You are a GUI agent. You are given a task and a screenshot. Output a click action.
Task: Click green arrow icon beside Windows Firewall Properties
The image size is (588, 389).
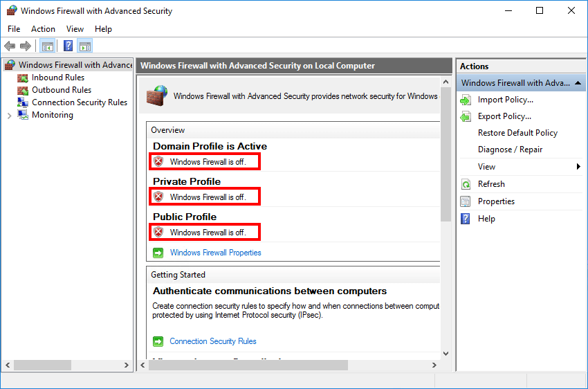(x=158, y=253)
